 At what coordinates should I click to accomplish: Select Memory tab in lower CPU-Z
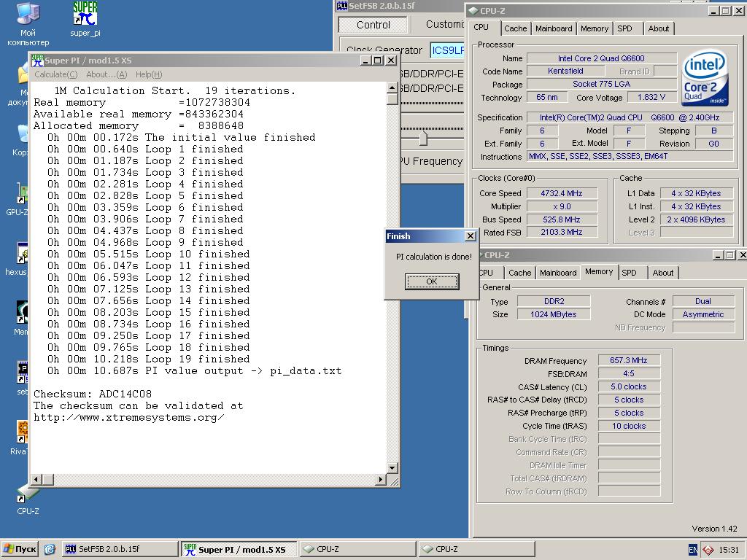pyautogui.click(x=599, y=271)
